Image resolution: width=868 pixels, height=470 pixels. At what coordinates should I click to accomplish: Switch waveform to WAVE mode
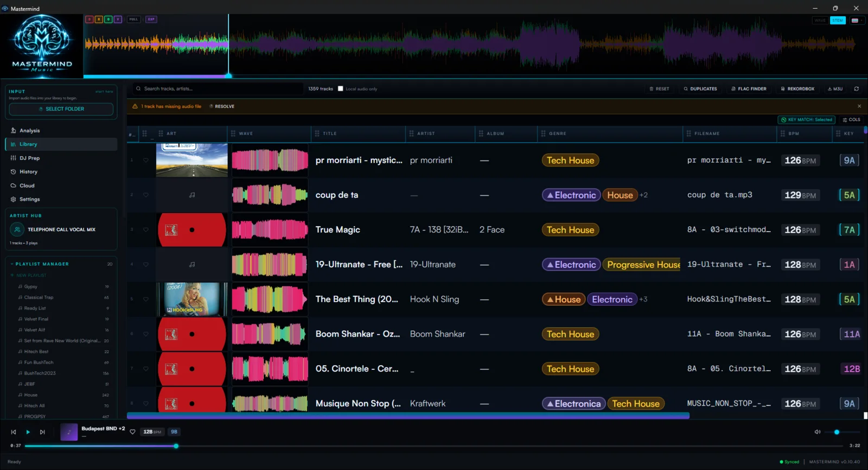pos(820,21)
